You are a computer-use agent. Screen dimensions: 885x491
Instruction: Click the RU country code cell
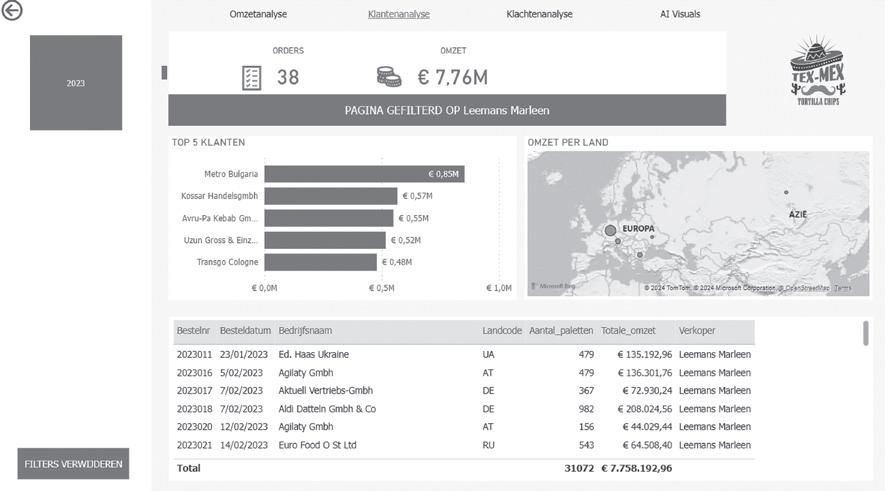click(x=488, y=445)
